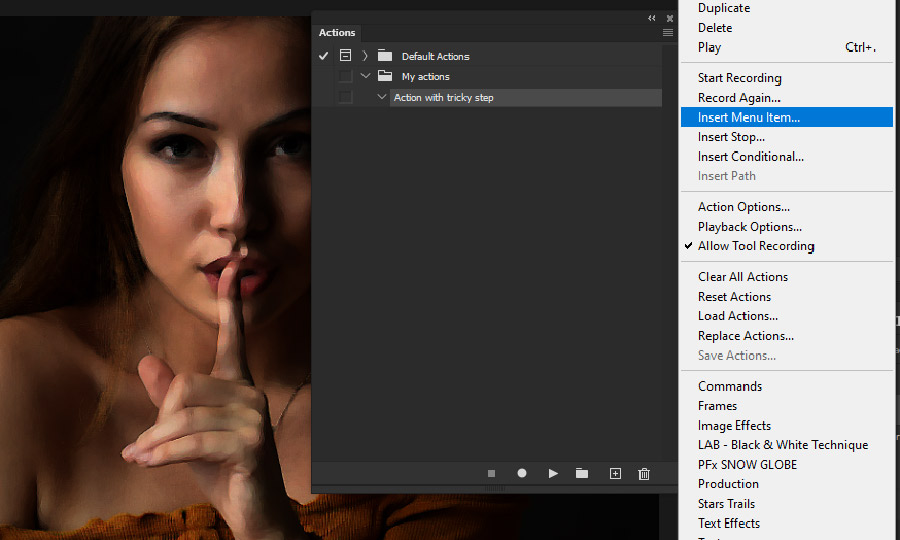Click the Stop playing/recording button

(491, 474)
